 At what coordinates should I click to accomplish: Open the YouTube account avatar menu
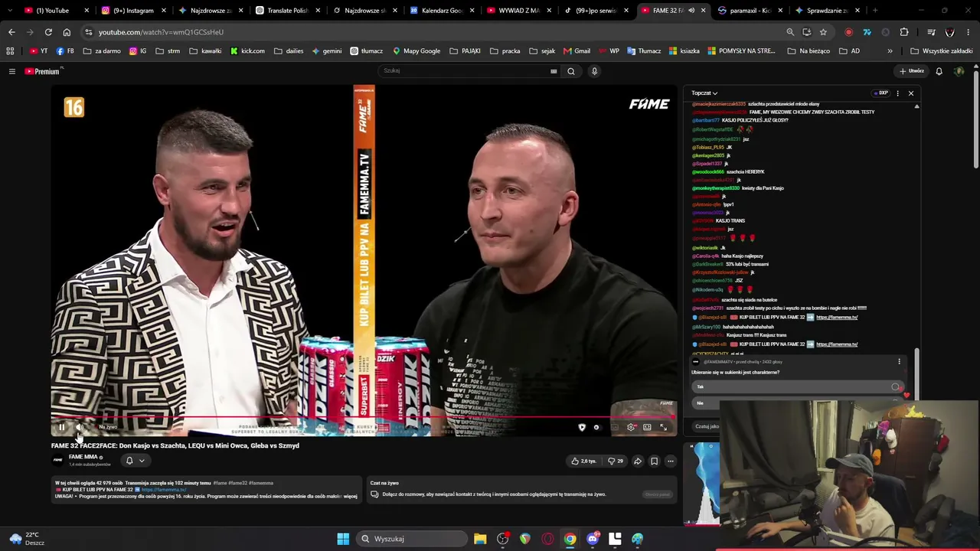(x=959, y=71)
